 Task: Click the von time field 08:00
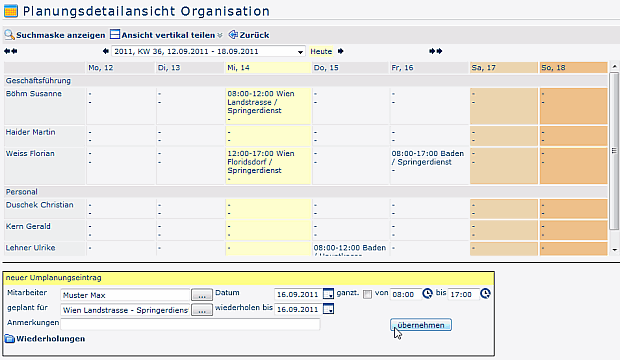(x=406, y=294)
